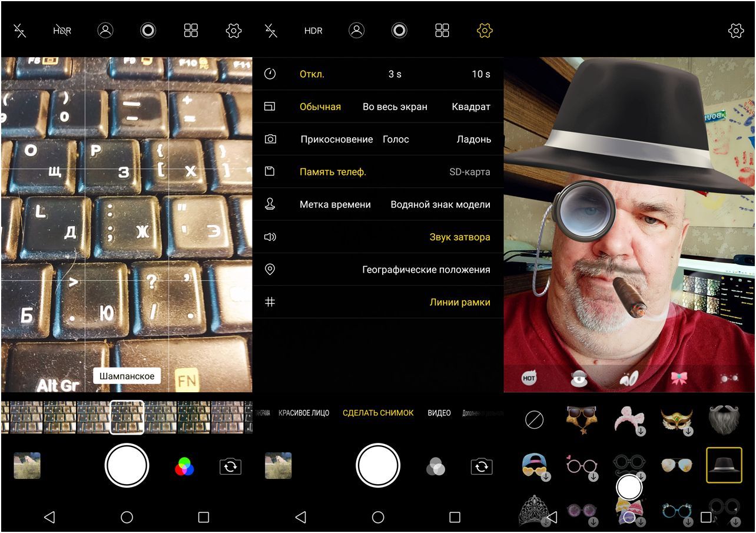This screenshot has width=756, height=533.
Task: Switch to the КРАСИВОЕ ЛИЦО mode
Action: click(x=303, y=413)
